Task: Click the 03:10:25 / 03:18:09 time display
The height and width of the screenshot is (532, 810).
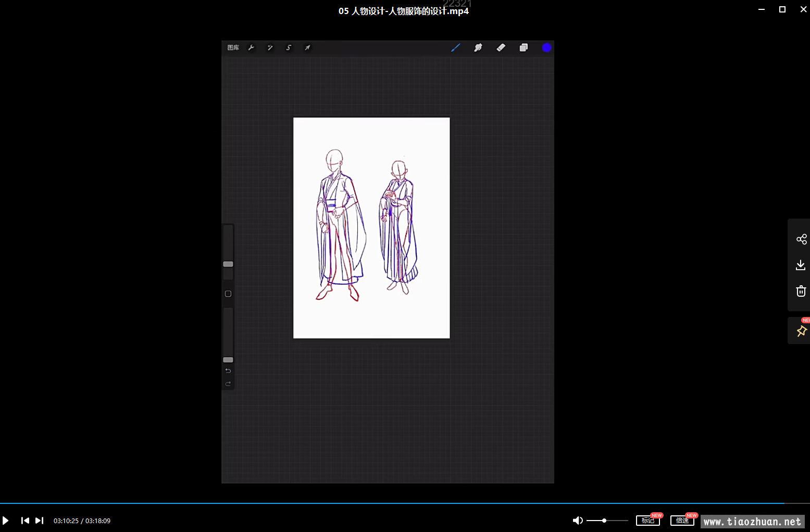Action: (x=82, y=521)
